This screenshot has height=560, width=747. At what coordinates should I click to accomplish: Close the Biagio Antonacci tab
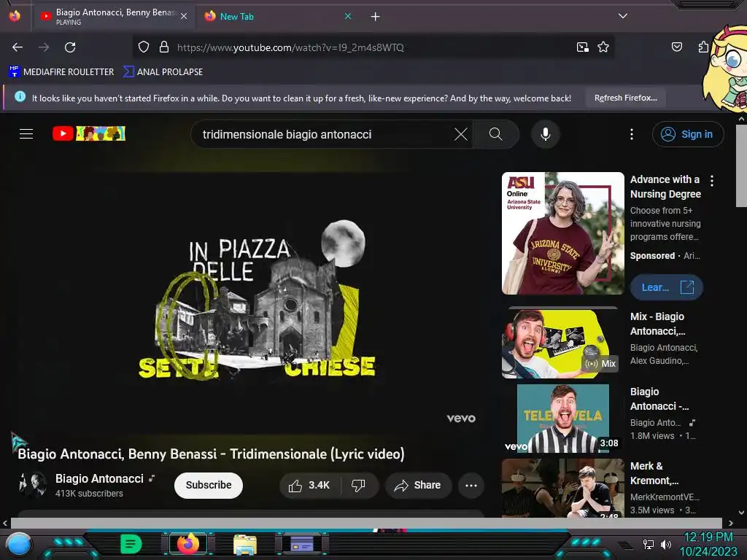point(184,16)
